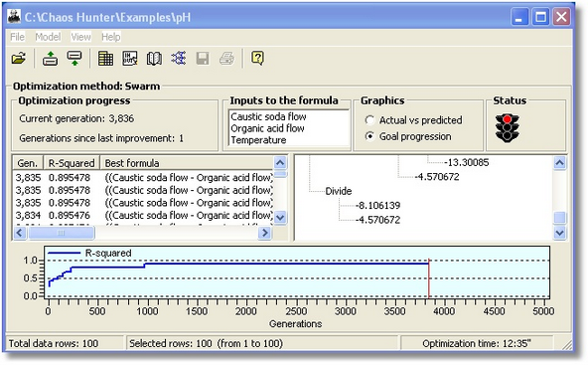Image resolution: width=588 pixels, height=365 pixels.
Task: Click the R-squared legend entry in chart
Action: pyautogui.click(x=90, y=253)
